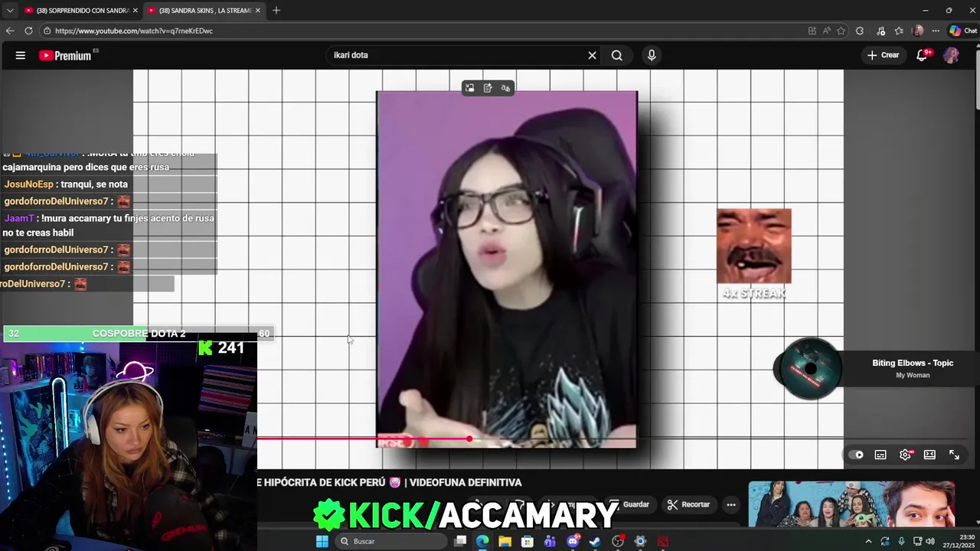Open YouTube notifications bell
Viewport: 980px width, 551px height.
coord(922,55)
